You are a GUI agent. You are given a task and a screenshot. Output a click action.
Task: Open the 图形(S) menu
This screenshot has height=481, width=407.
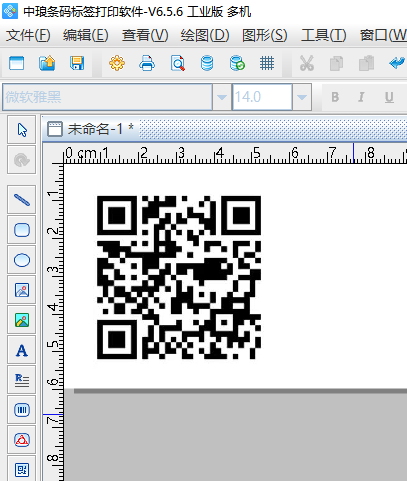[265, 35]
